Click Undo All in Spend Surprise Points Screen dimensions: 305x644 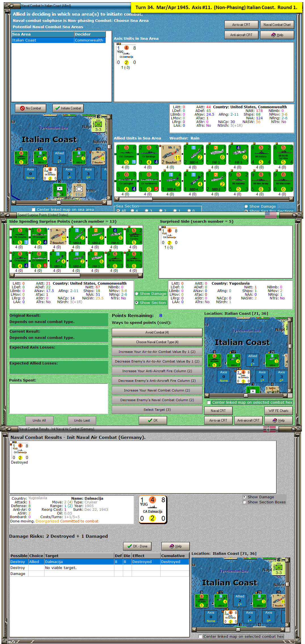39,420
